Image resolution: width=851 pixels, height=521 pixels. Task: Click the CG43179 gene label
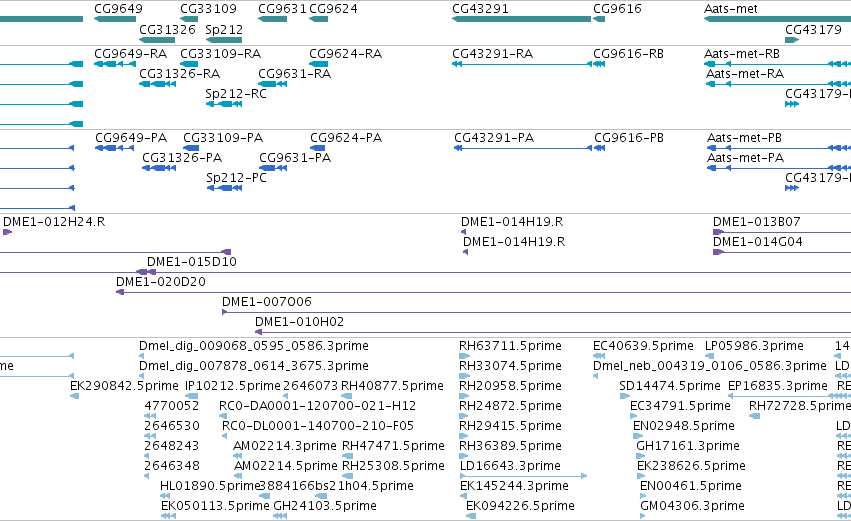(813, 30)
